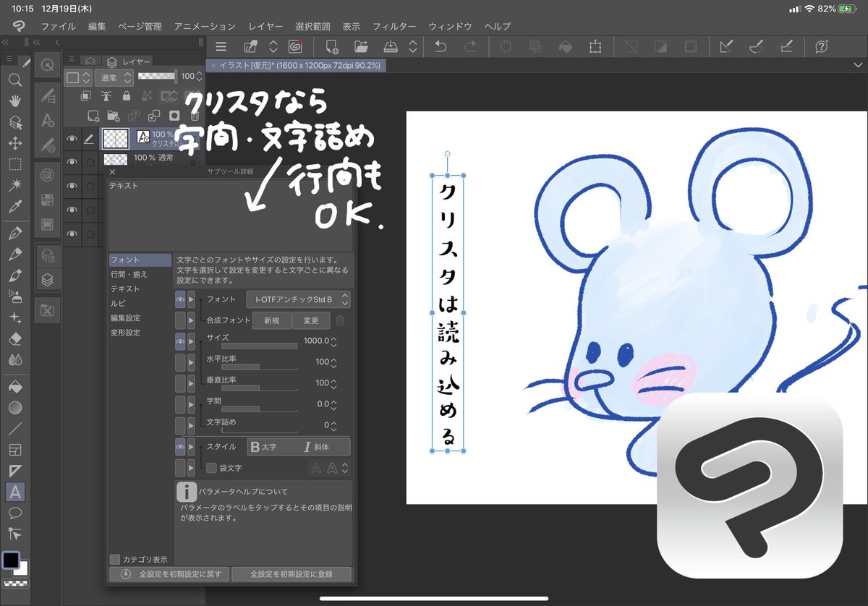Click the 新規 composite font button
The width and height of the screenshot is (868, 606).
click(271, 320)
